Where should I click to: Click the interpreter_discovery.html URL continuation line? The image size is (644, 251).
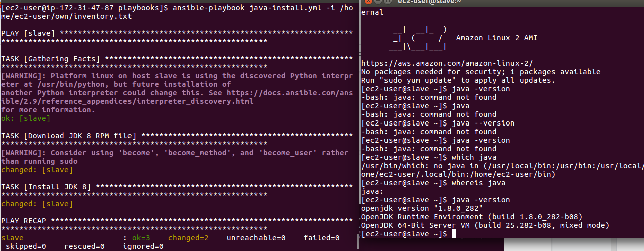click(x=127, y=101)
